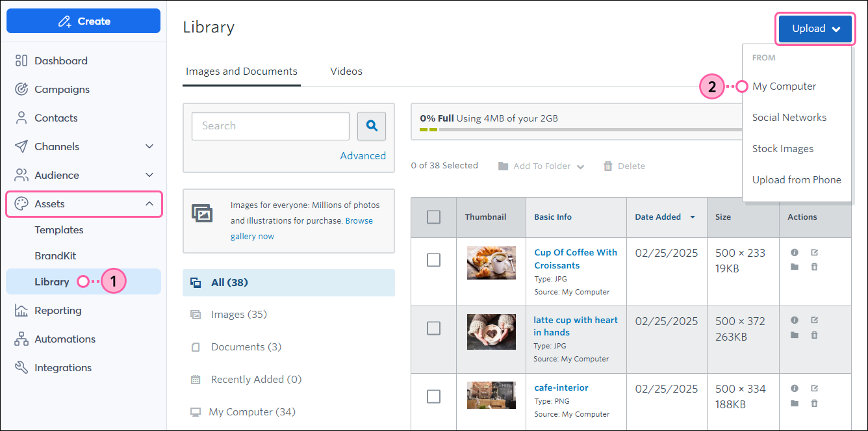Screen dimensions: 868x431
Task: Select the checkbox beside the croissants image
Action: pos(433,260)
